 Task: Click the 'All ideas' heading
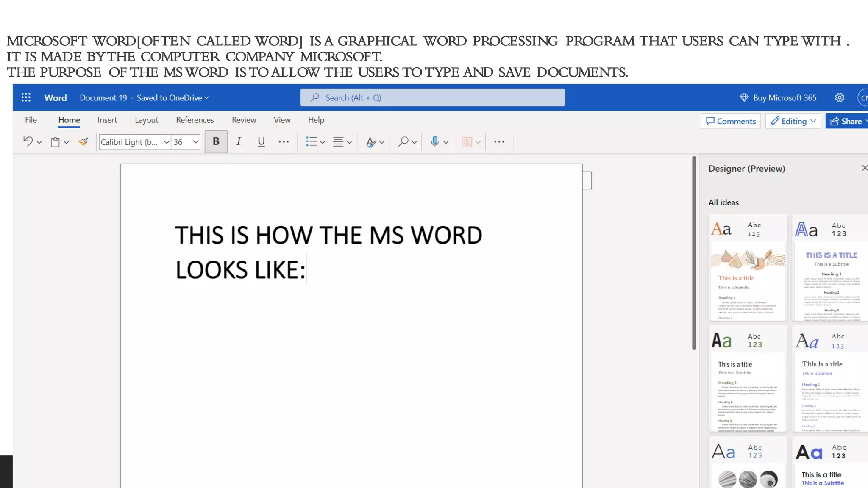[x=723, y=202]
